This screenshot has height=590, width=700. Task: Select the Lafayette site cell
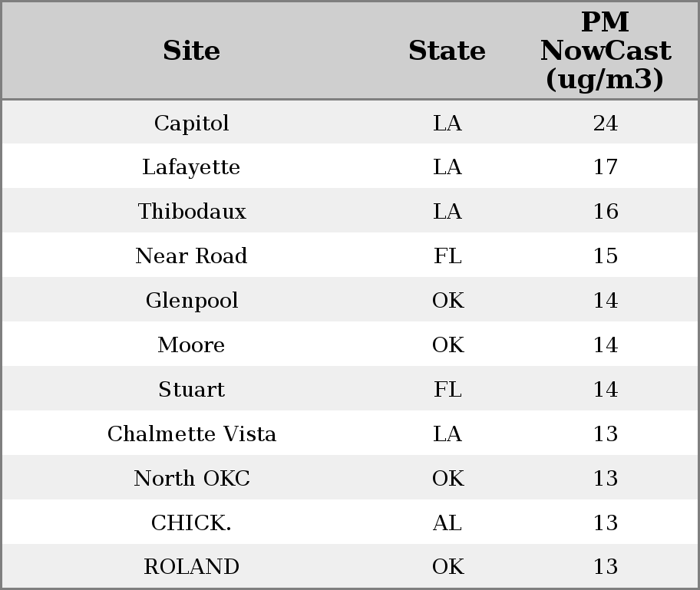pos(191,167)
